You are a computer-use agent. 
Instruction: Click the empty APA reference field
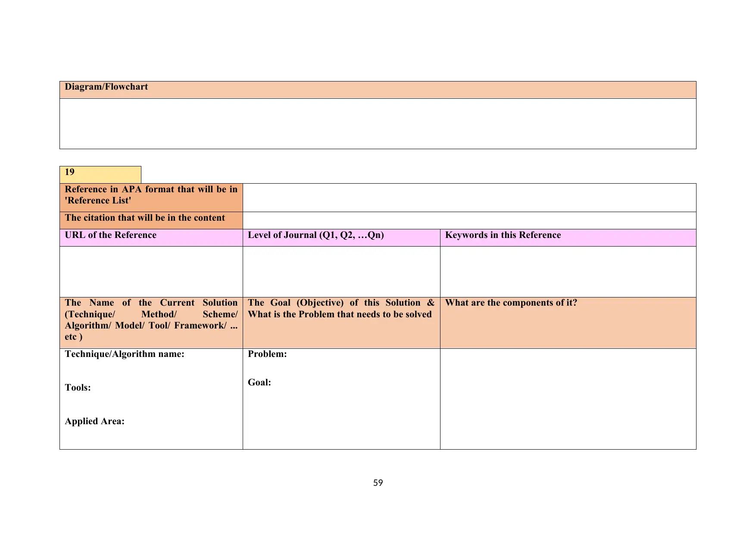click(469, 197)
